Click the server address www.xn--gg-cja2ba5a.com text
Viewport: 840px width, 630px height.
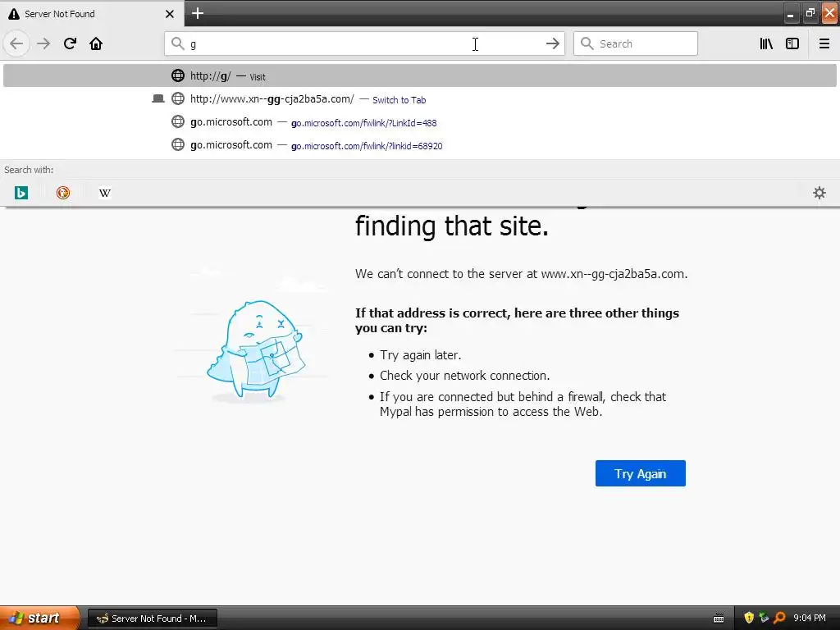pos(613,274)
